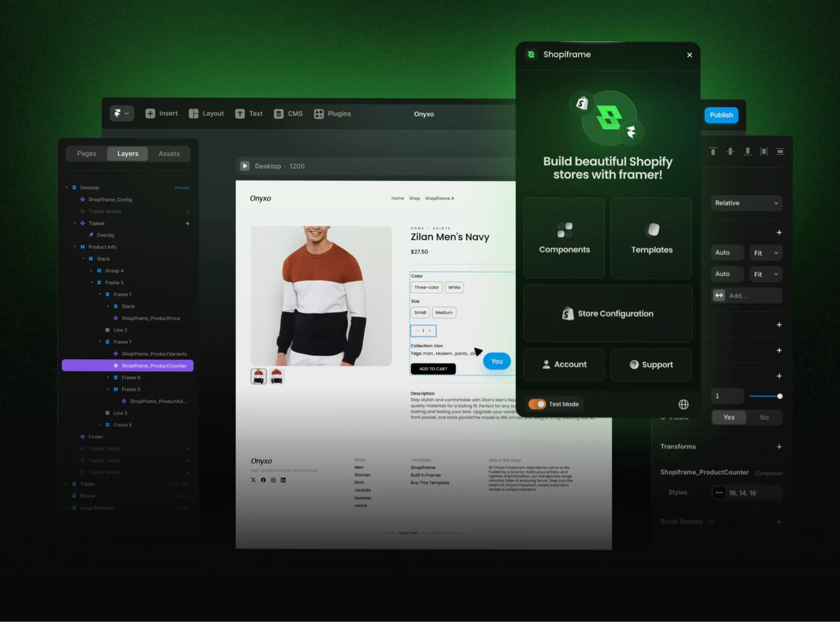Open the globe icon in Shopiframe panel

[x=683, y=404]
